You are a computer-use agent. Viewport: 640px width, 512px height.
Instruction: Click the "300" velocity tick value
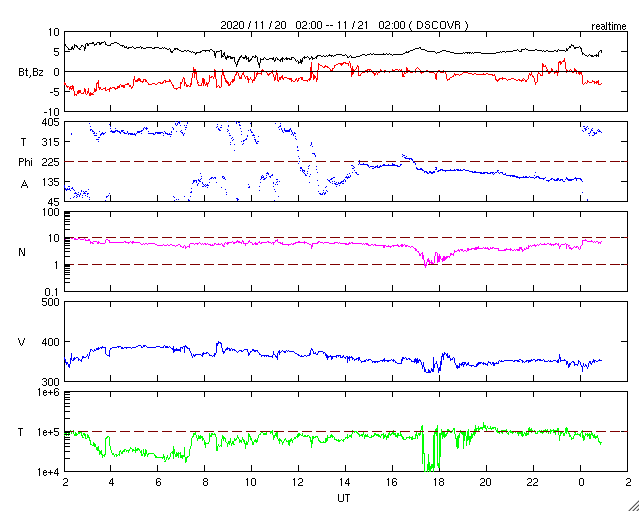52,381
